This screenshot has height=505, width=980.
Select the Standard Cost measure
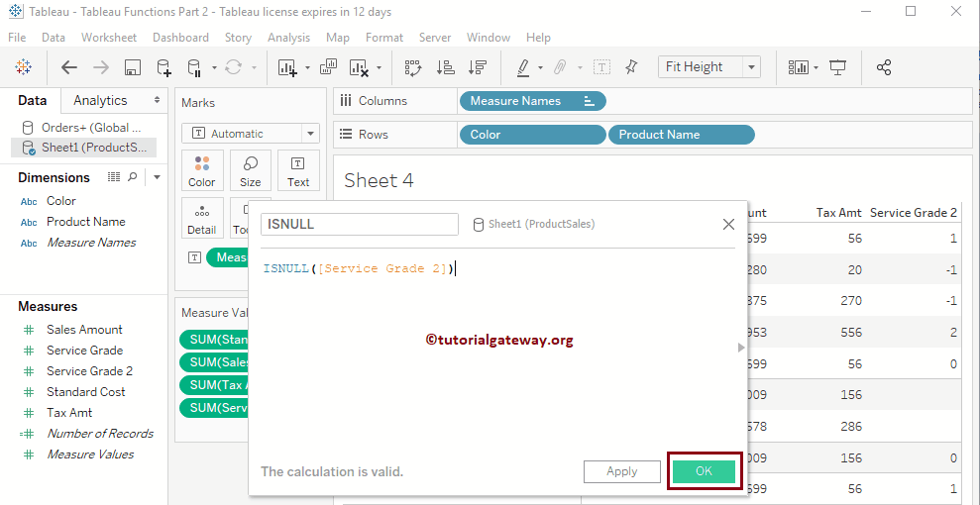click(x=85, y=392)
